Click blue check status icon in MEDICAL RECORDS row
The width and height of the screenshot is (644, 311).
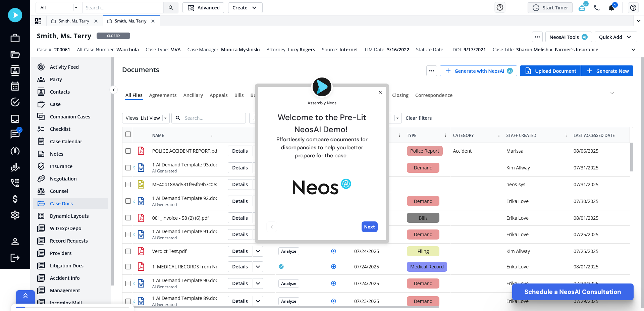pos(281,267)
